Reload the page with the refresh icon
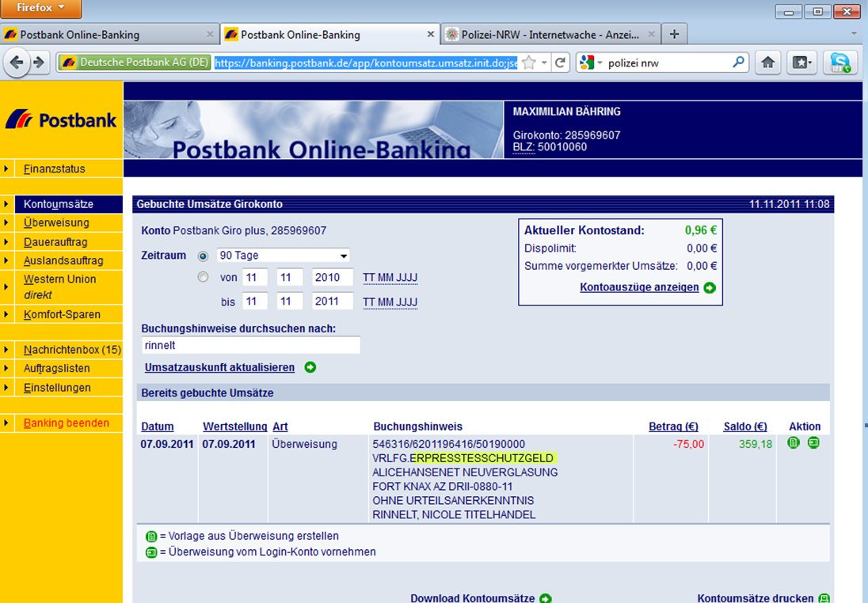The width and height of the screenshot is (868, 603). (x=560, y=63)
